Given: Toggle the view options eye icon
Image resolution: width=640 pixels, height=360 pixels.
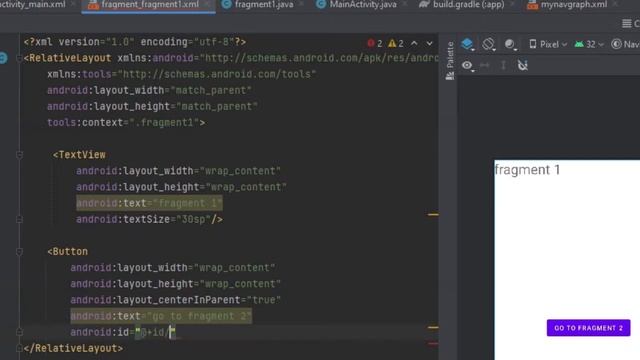Looking at the screenshot, I should pyautogui.click(x=468, y=65).
